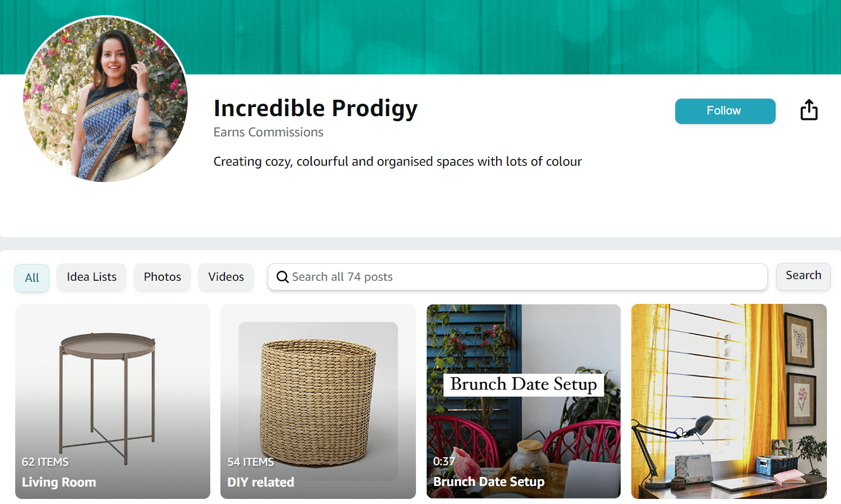Select the All filter tab
This screenshot has width=841, height=504.
(32, 277)
